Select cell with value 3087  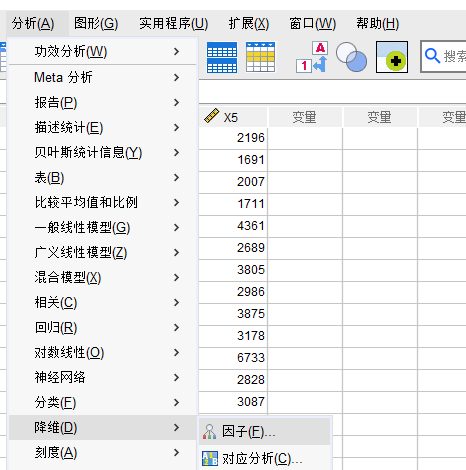coord(233,402)
